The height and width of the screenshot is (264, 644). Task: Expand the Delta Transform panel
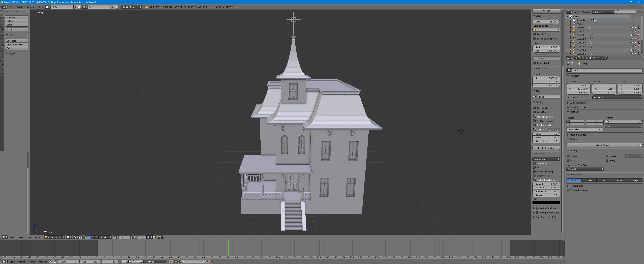[578, 103]
